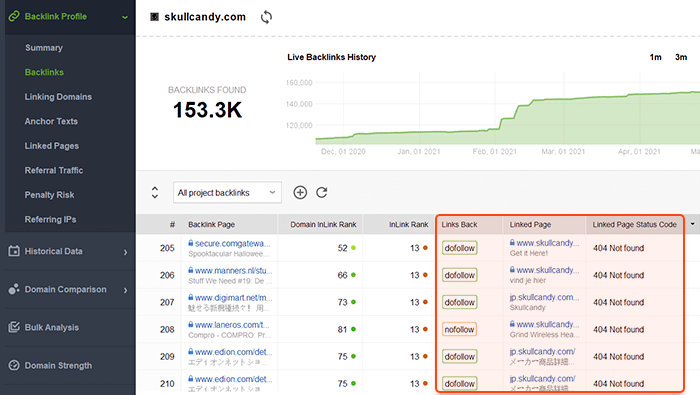Expand Domain Comparison arrow

[125, 290]
